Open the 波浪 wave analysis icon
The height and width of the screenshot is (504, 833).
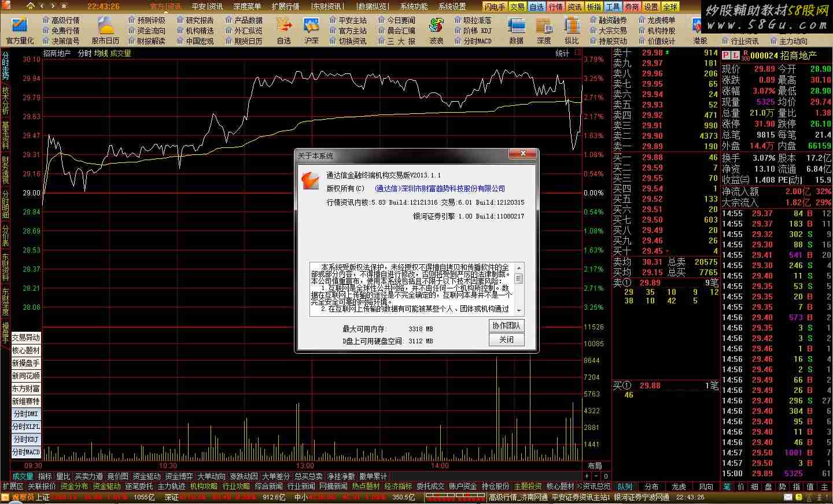(x=436, y=30)
